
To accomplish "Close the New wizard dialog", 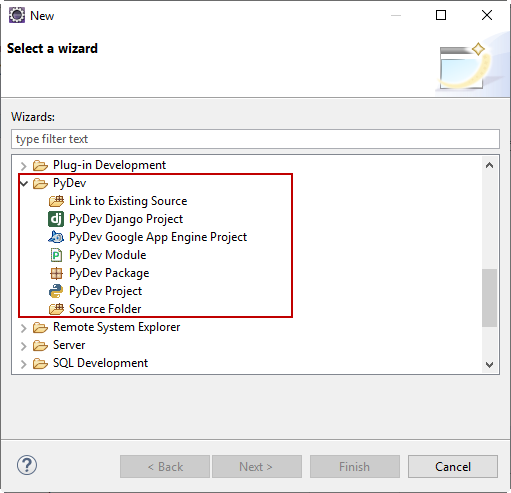I will (487, 15).
